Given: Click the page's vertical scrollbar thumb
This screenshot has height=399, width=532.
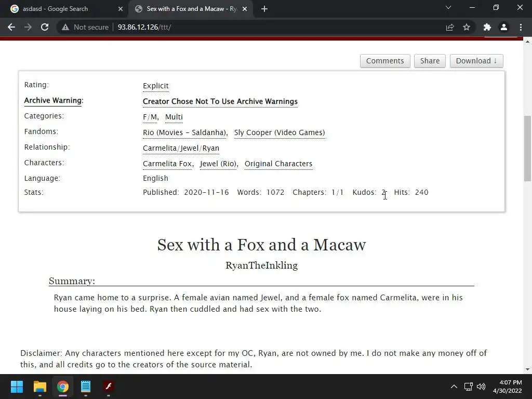Looking at the screenshot, I should [x=527, y=149].
